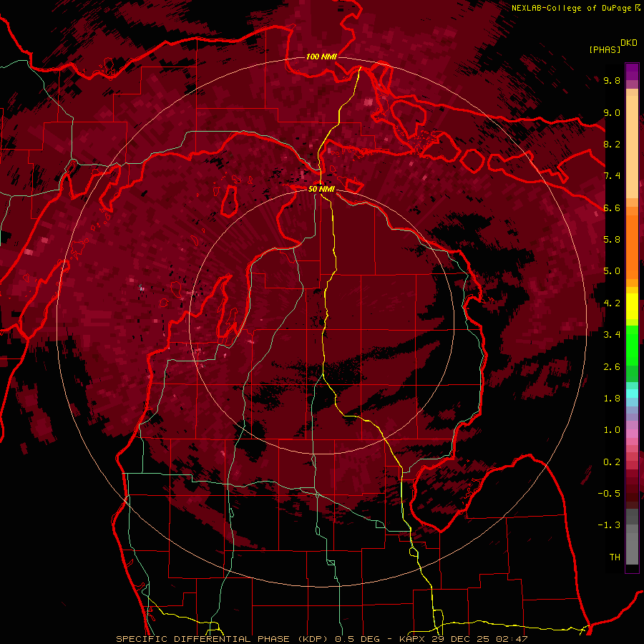Click the 8.2 value on color scale
The width and height of the screenshot is (644, 644).
pos(612,144)
